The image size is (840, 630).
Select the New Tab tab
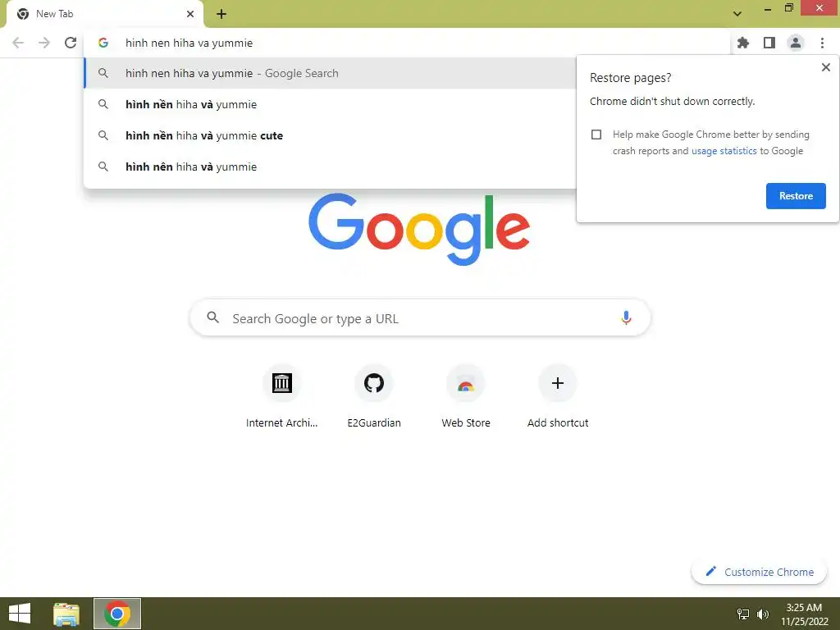click(104, 14)
